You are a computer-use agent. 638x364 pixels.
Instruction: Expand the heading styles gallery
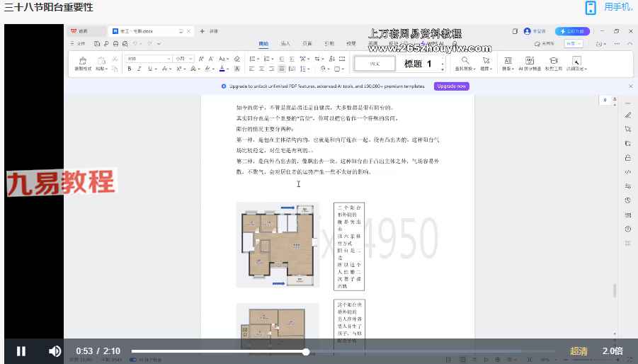tap(443, 68)
